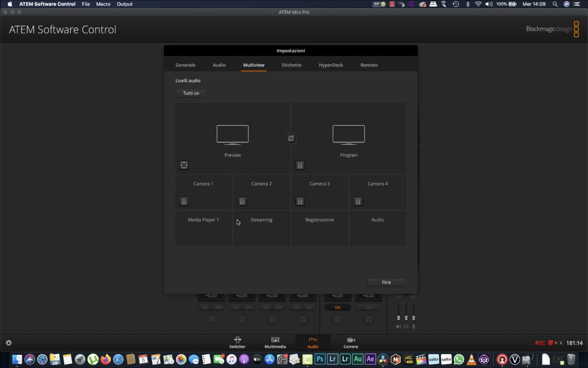Click the orange ON audio button
This screenshot has width=588, height=368.
pyautogui.click(x=337, y=307)
